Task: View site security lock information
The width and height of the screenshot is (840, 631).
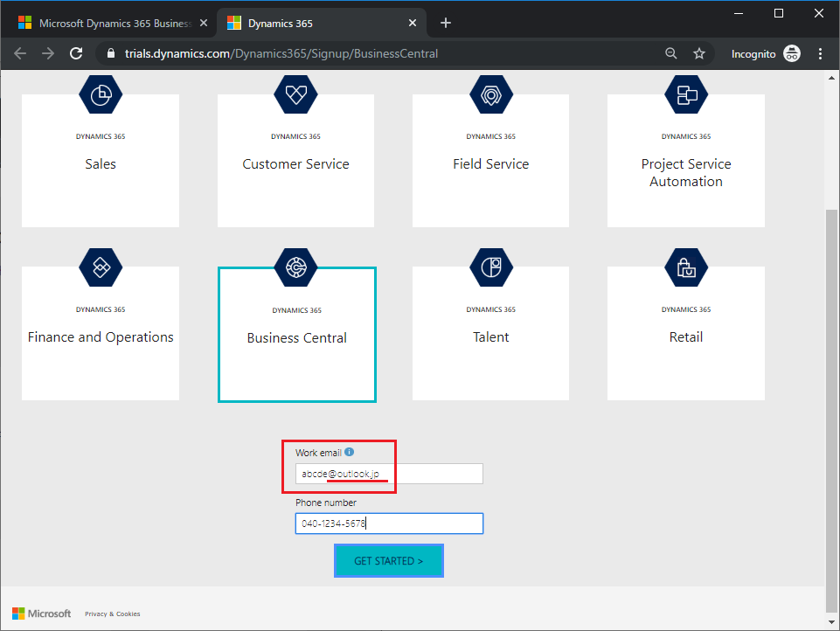Action: [111, 53]
